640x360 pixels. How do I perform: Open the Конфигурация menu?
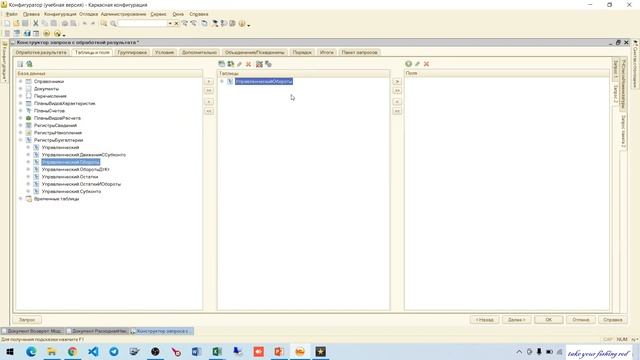click(60, 14)
